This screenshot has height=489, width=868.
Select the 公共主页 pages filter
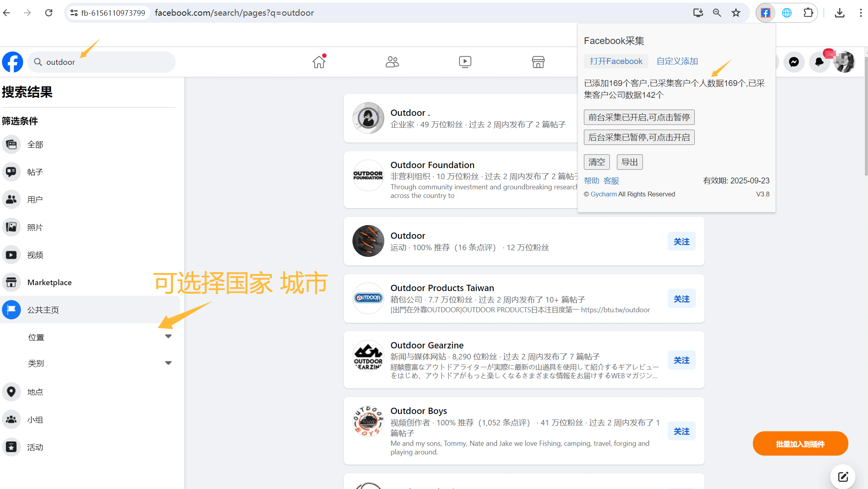43,310
